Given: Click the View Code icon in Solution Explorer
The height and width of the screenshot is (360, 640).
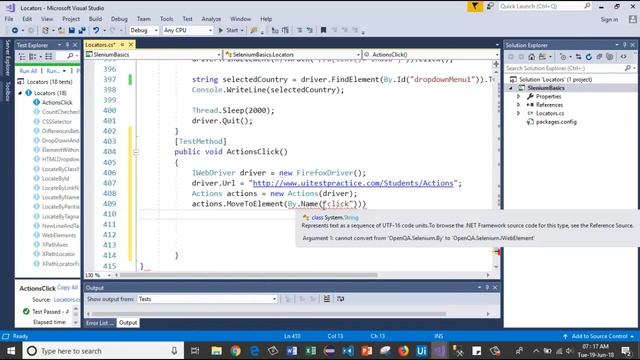Looking at the screenshot, I should point(624,57).
